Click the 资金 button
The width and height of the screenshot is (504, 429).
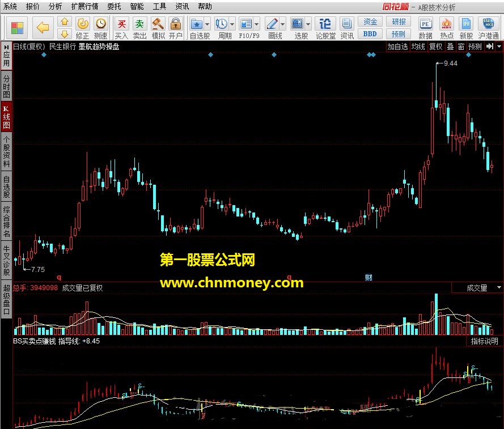pos(370,22)
